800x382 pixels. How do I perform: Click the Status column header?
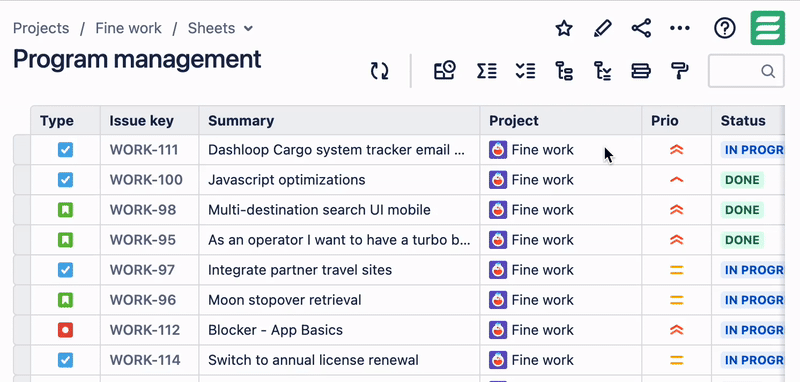point(748,120)
